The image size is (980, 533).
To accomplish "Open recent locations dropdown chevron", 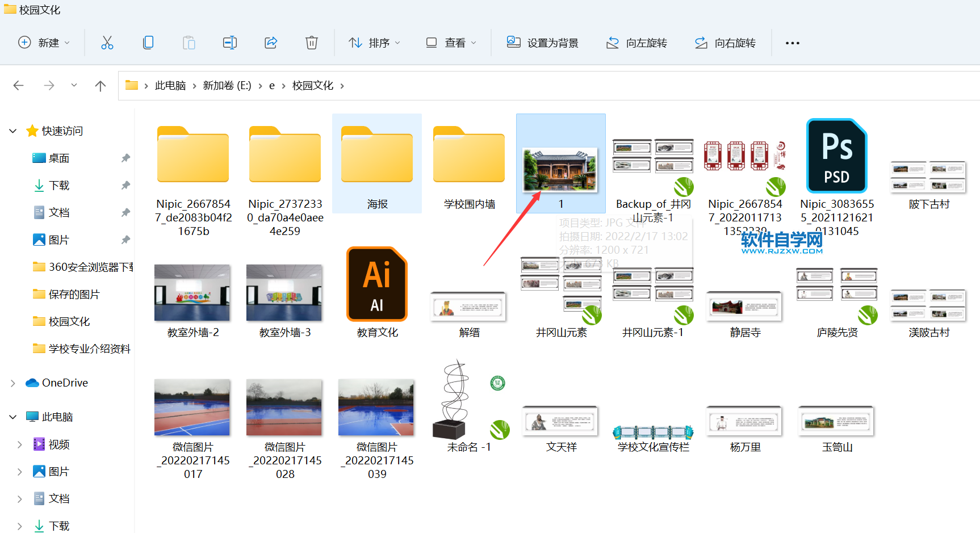I will tap(74, 86).
